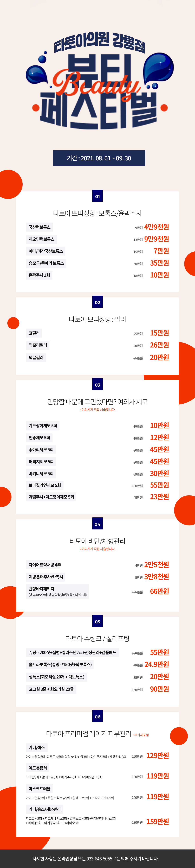Click the 06 section number badge
Viewport: 195px width, 868px height.
point(97,716)
